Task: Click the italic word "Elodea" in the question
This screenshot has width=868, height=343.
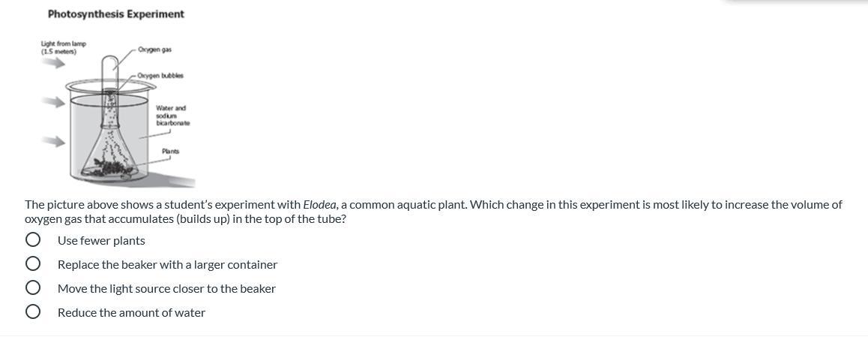Action: tap(320, 204)
